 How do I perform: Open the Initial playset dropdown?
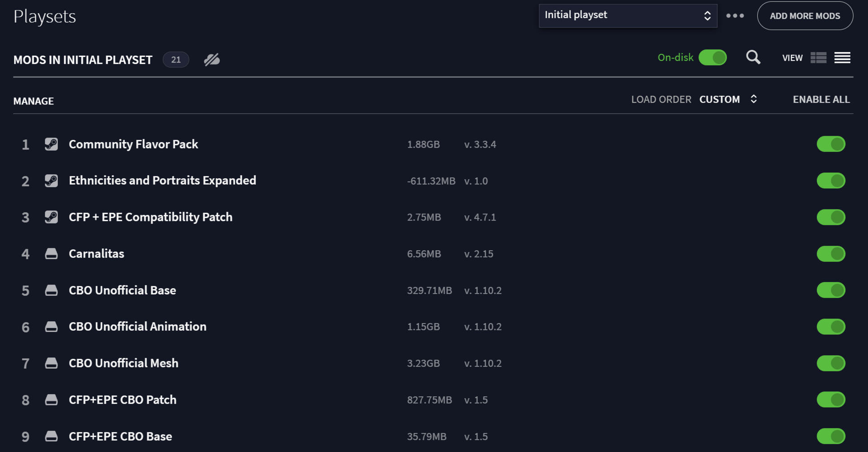(628, 16)
